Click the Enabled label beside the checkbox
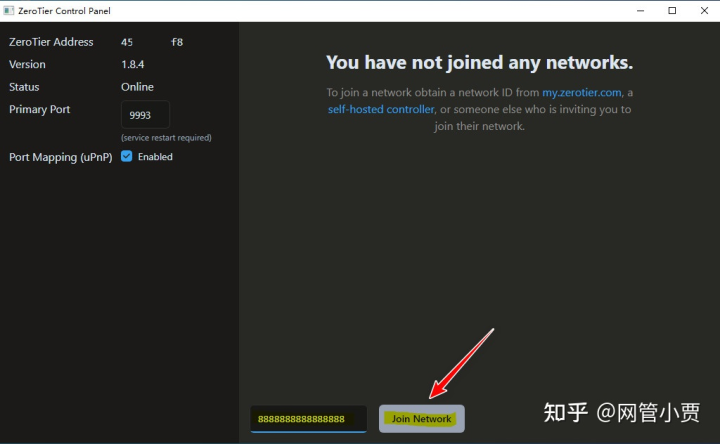This screenshot has width=720, height=444. click(155, 157)
